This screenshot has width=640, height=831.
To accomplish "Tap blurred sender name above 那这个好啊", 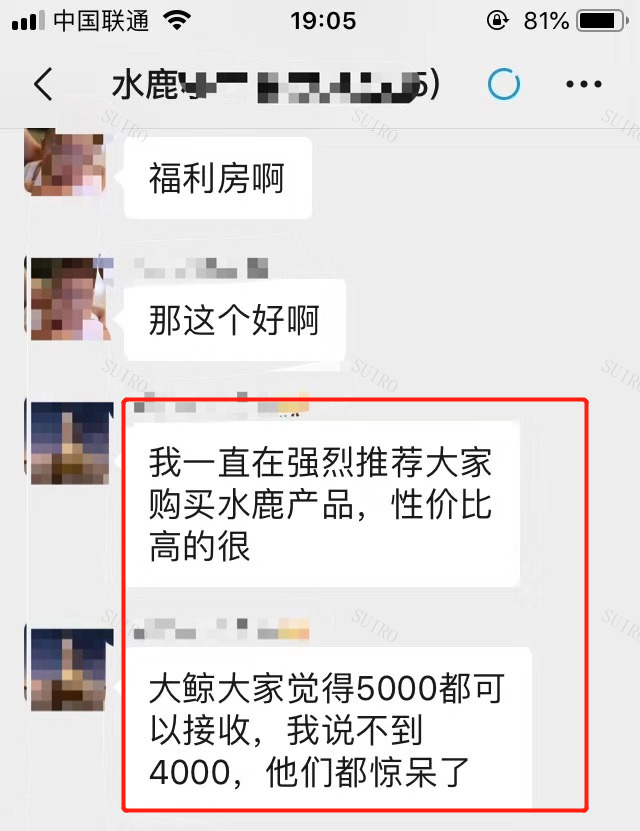I will click(x=201, y=268).
